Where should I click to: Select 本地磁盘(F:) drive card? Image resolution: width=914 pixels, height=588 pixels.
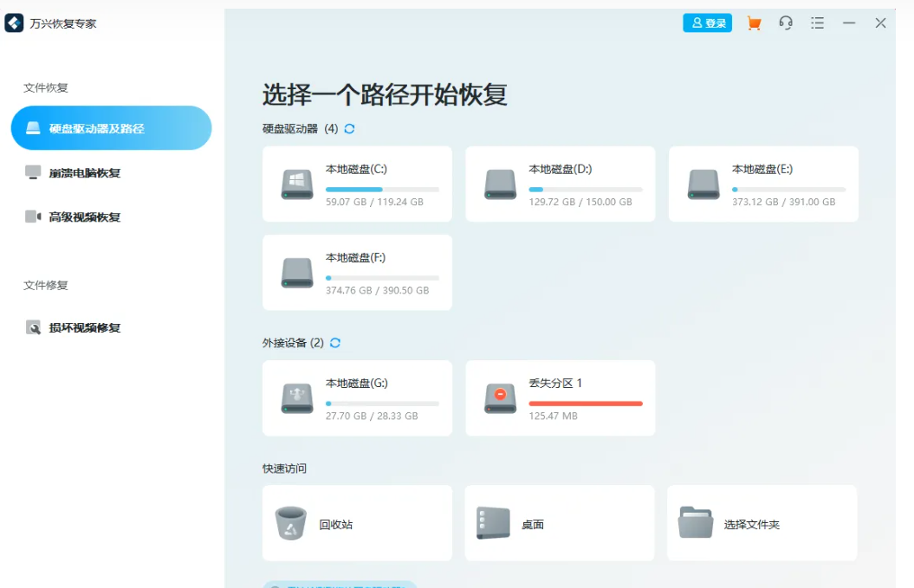click(x=357, y=272)
